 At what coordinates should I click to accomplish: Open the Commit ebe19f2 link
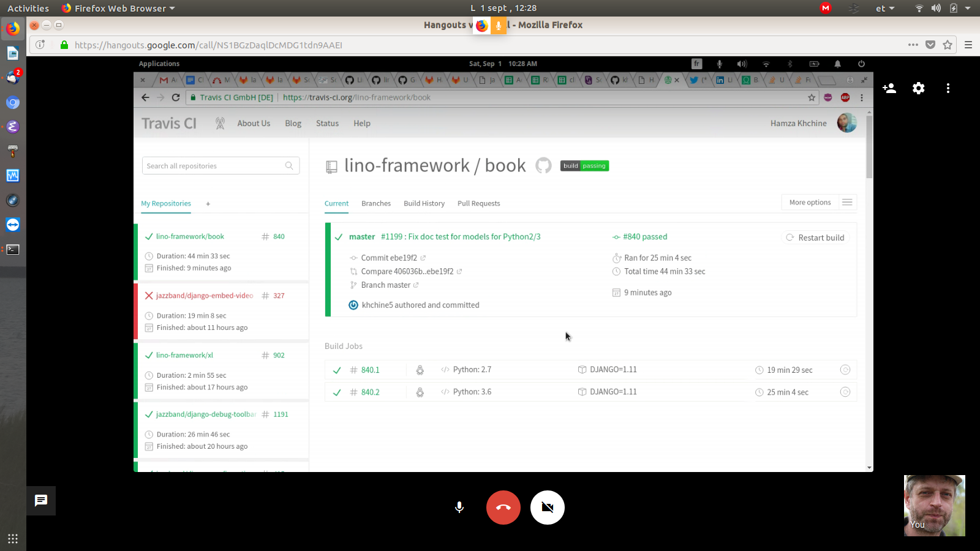pos(389,258)
